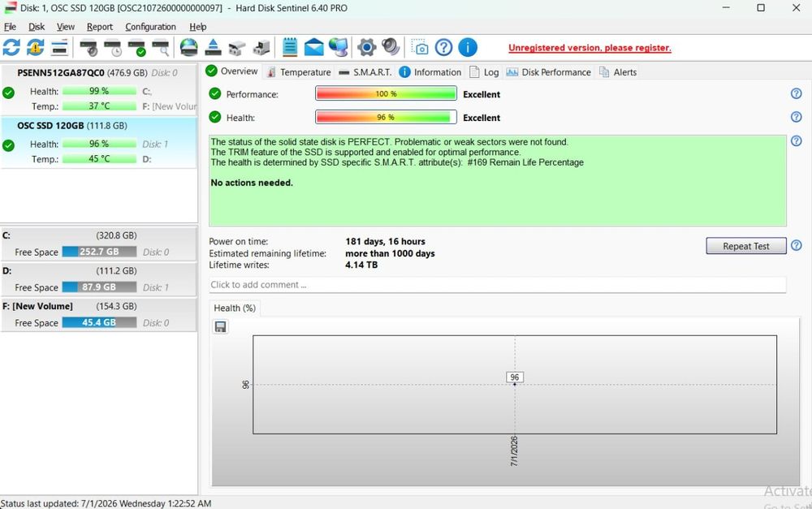Open the View menu
Image resolution: width=812 pixels, height=509 pixels.
click(x=66, y=27)
